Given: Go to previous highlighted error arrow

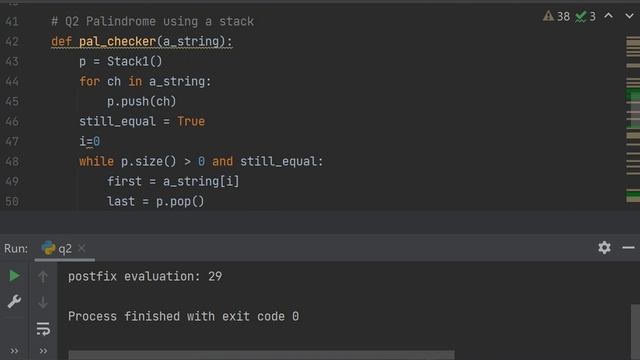Looking at the screenshot, I should [608, 16].
